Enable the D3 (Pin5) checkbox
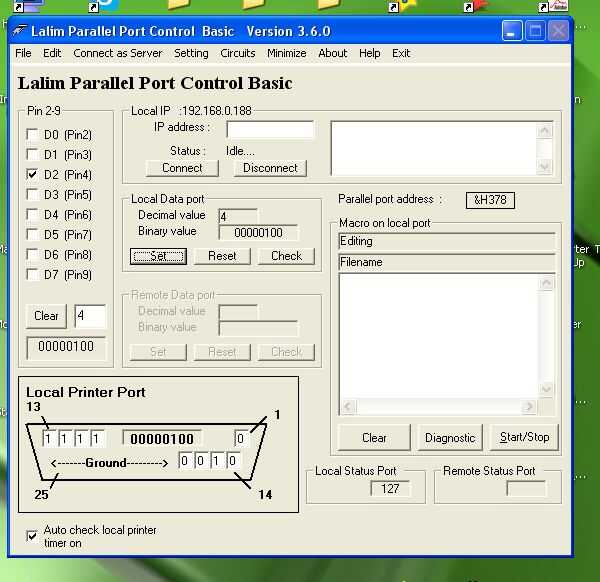This screenshot has width=600, height=582. point(32,194)
